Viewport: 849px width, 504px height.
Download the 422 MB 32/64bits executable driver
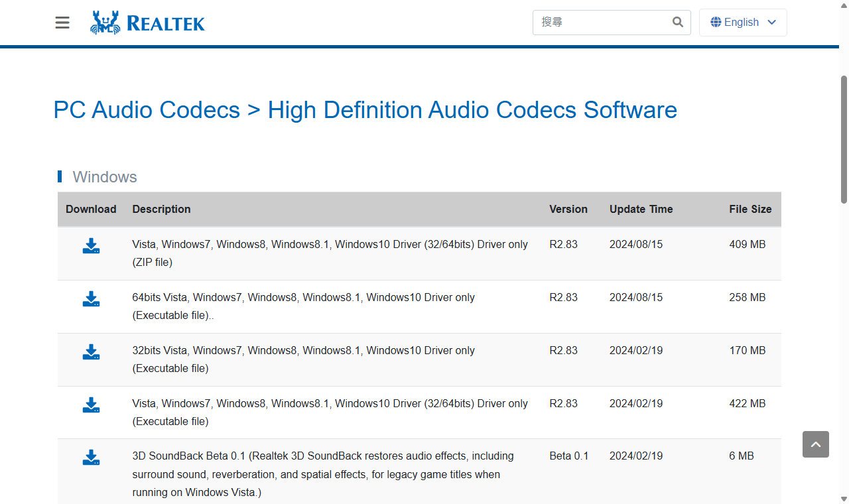click(91, 405)
